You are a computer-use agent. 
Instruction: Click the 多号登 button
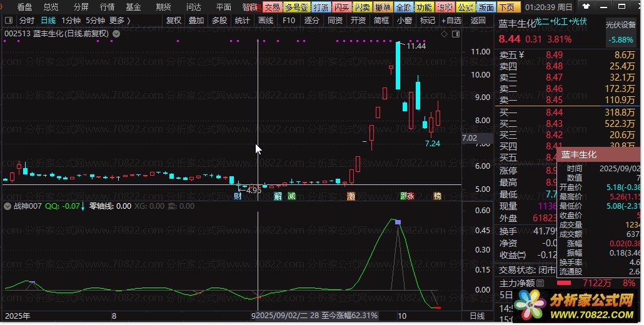pos(296,7)
